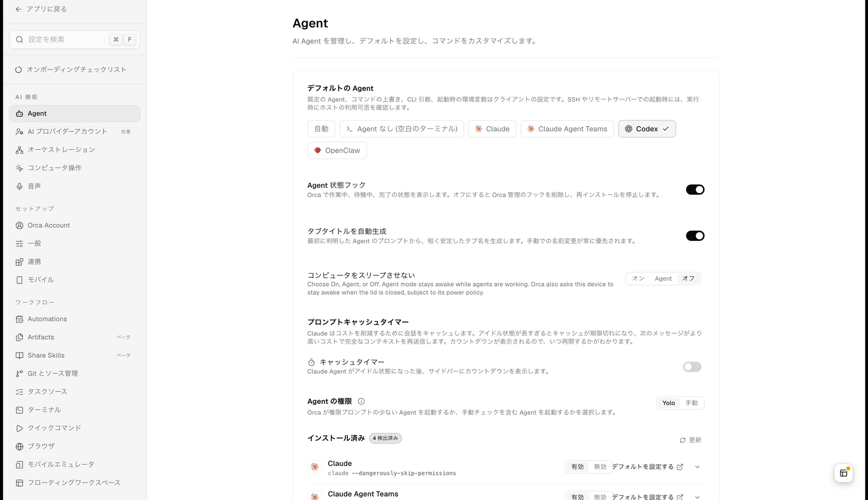Set Claude row to 有効
The image size is (868, 500).
[577, 467]
